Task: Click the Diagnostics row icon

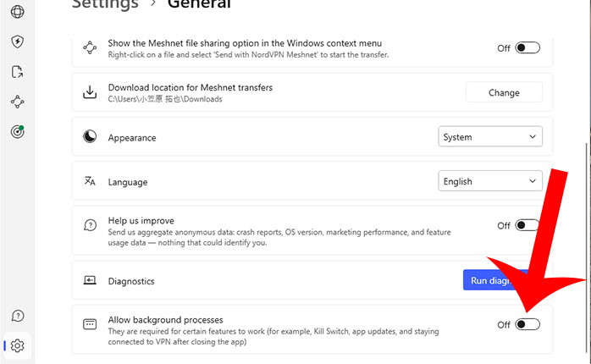Action: (90, 280)
